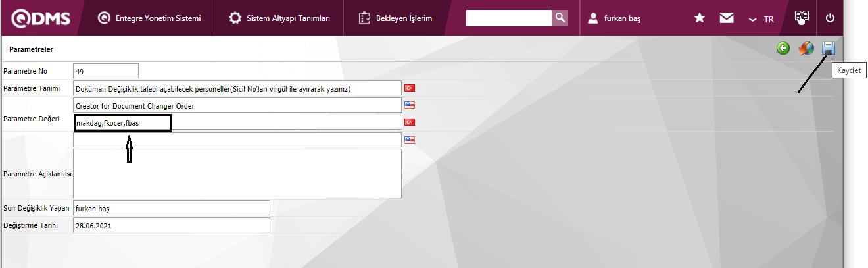Click the green back arrow icon
The width and height of the screenshot is (868, 268).
coord(783,48)
